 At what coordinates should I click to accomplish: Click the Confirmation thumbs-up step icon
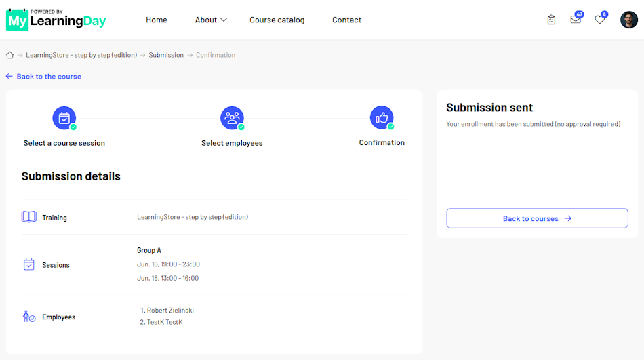382,117
